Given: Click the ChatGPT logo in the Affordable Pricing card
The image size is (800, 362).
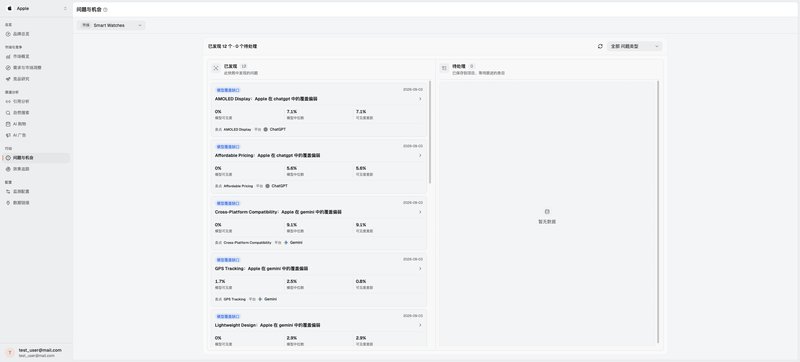Looking at the screenshot, I should pos(267,186).
